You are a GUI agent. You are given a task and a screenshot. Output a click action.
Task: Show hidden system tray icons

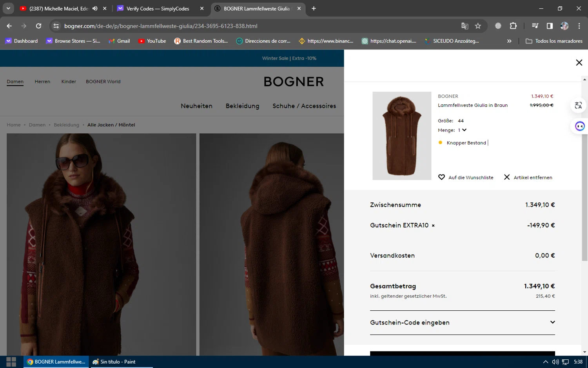pos(545,362)
